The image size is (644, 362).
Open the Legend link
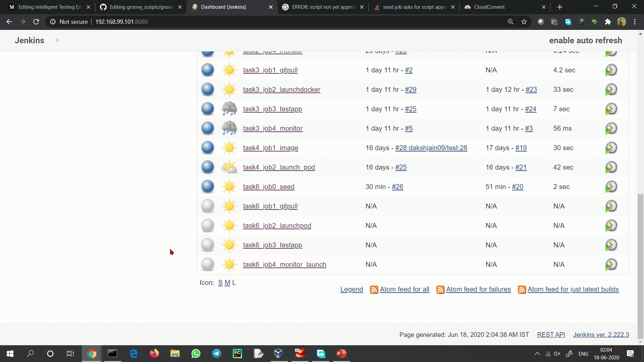pyautogui.click(x=352, y=289)
